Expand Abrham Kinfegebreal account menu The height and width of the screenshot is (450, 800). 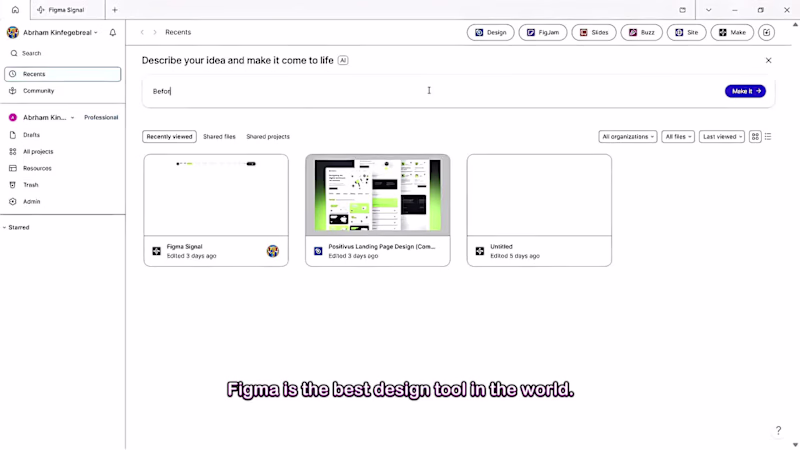tap(60, 33)
